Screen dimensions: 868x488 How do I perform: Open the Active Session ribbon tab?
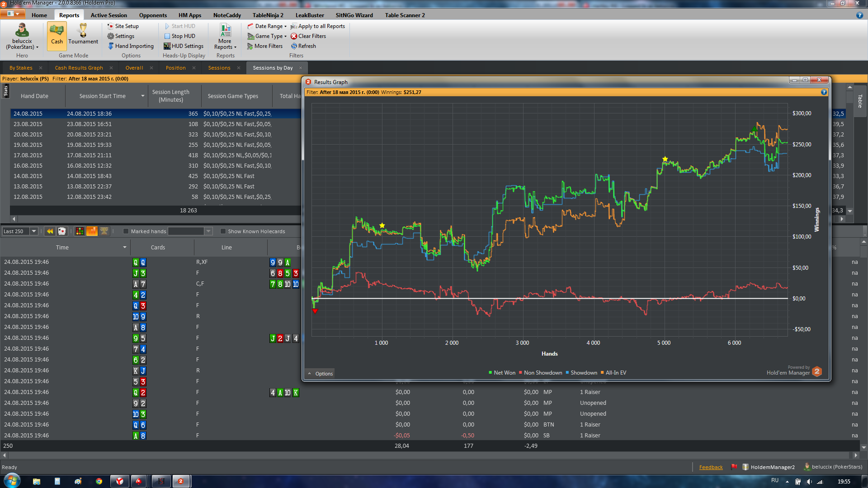click(108, 15)
